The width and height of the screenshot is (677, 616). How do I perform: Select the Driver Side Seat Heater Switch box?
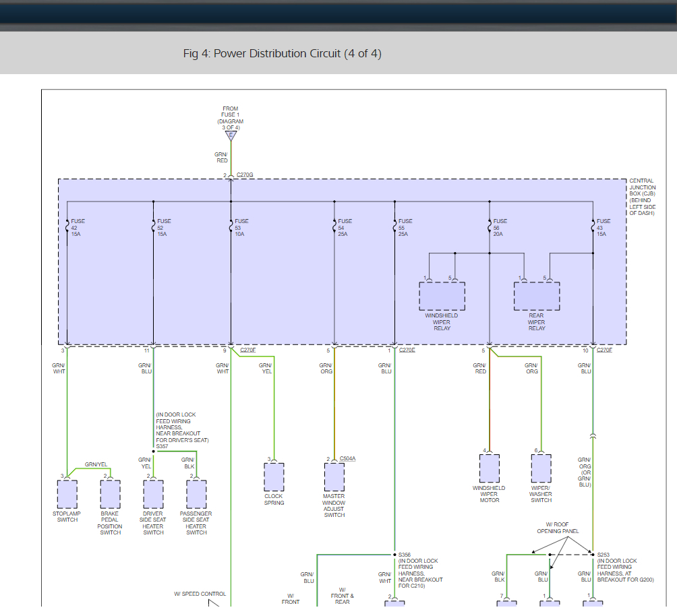coord(153,495)
